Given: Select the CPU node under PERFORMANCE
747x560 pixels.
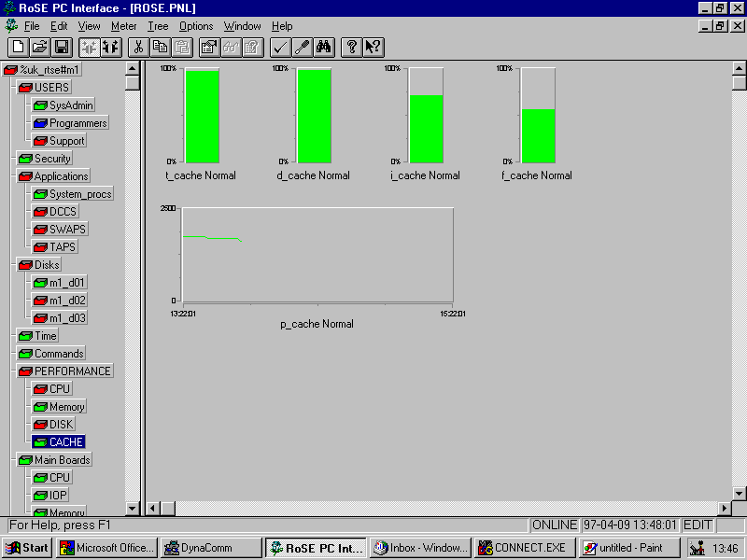Looking at the screenshot, I should click(x=59, y=389).
